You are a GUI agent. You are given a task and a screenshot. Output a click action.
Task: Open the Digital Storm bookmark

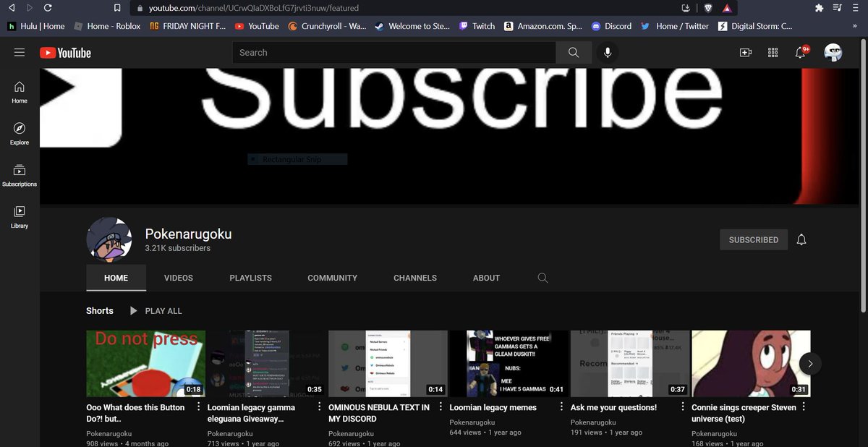pos(756,26)
